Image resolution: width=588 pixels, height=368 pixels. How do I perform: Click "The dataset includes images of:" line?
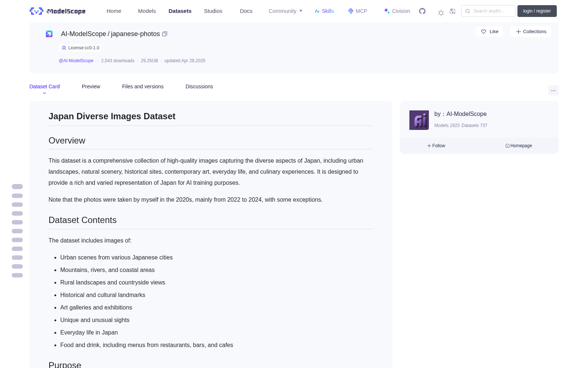[90, 241]
